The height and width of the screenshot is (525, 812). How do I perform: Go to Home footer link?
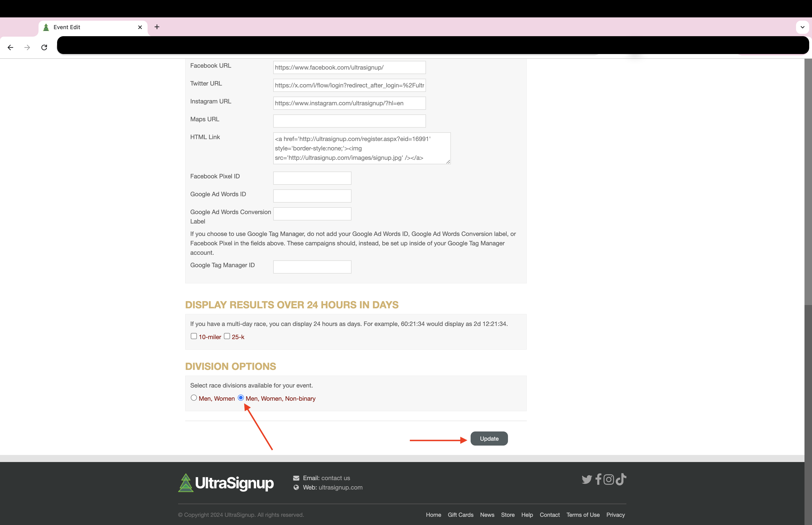[x=433, y=515]
